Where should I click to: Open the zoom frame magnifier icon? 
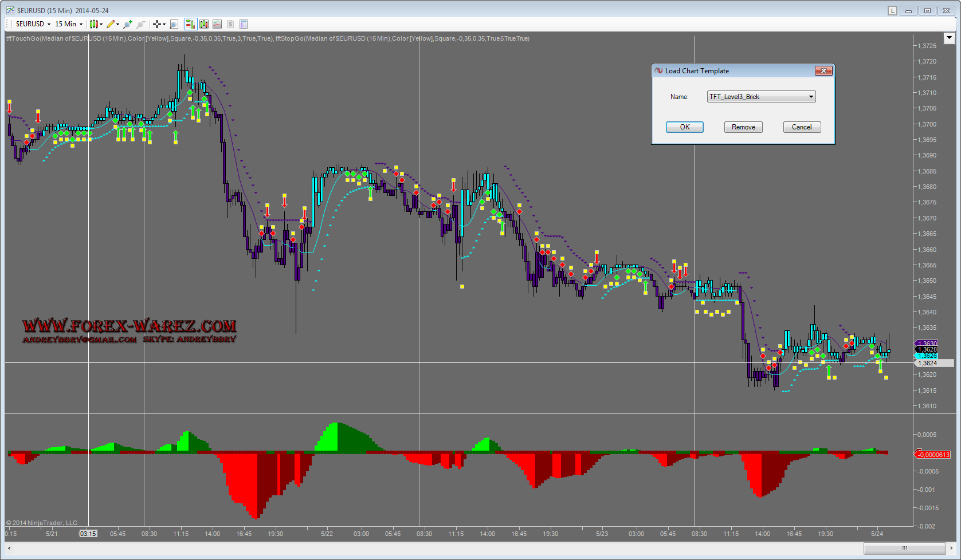(174, 24)
